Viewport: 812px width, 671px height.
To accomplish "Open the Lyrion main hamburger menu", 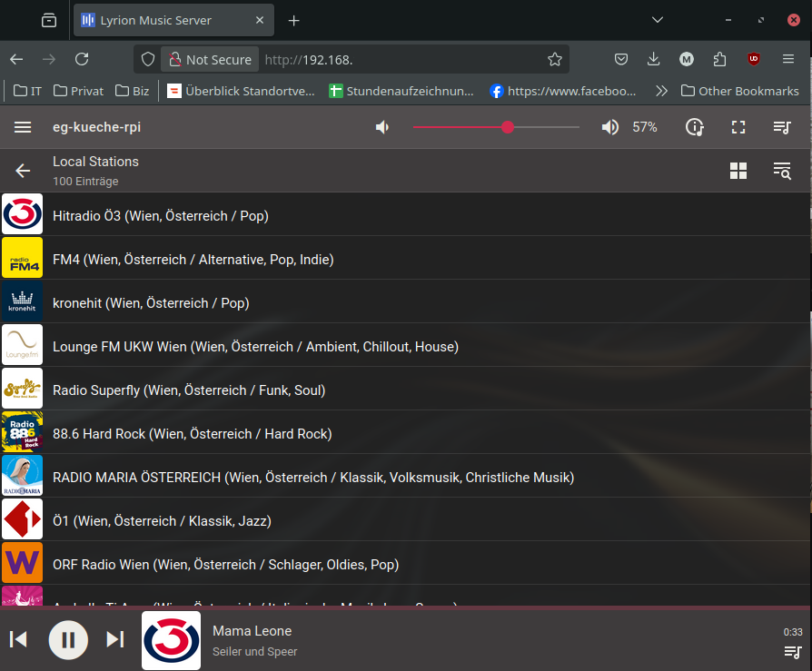I will pyautogui.click(x=23, y=127).
